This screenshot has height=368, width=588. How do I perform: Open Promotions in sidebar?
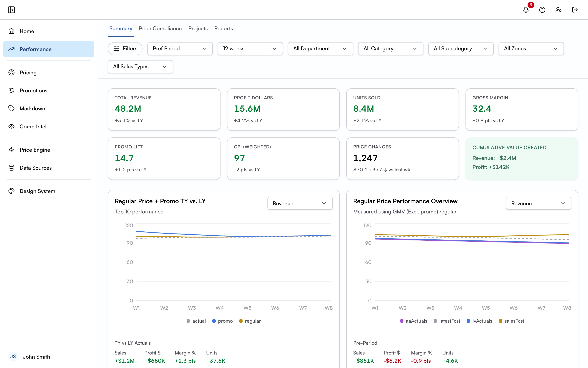click(x=49, y=91)
